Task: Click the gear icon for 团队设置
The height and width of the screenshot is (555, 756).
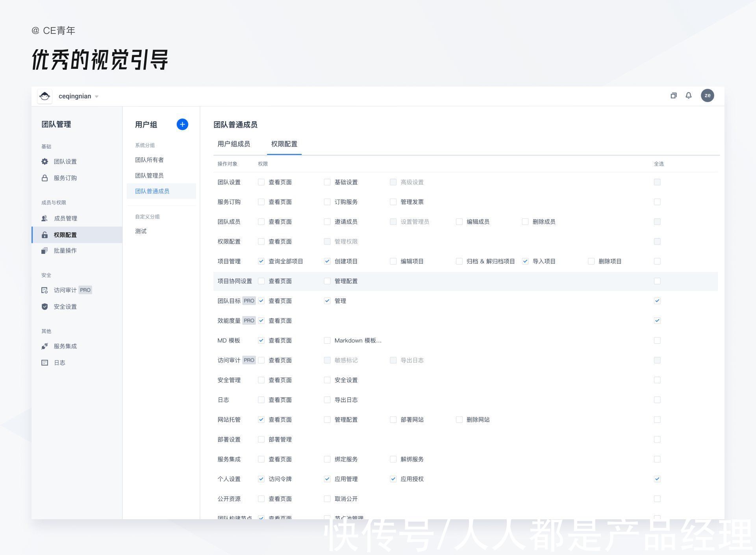Action: point(45,161)
